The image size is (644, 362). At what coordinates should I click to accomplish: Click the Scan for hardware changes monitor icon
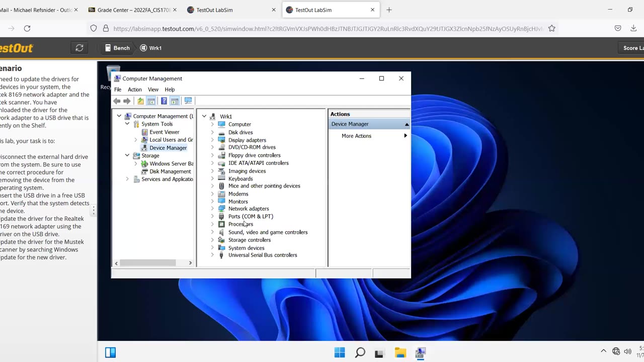[x=188, y=101]
